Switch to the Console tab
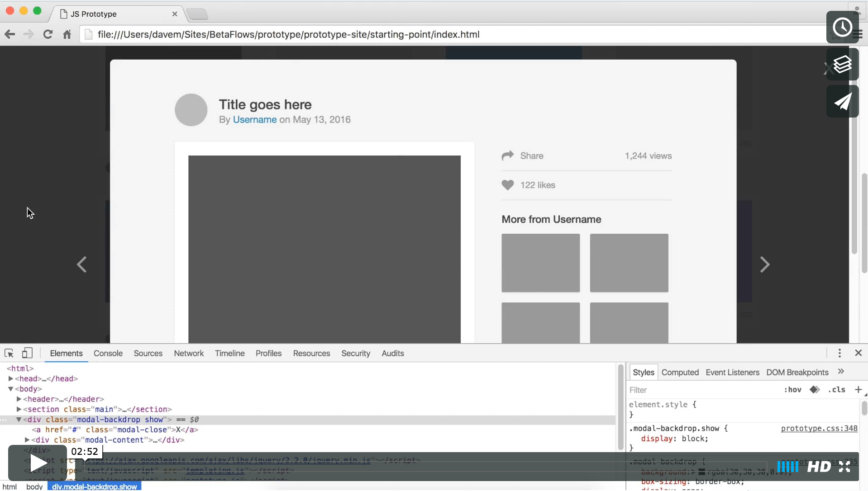The image size is (868, 491). coord(108,353)
